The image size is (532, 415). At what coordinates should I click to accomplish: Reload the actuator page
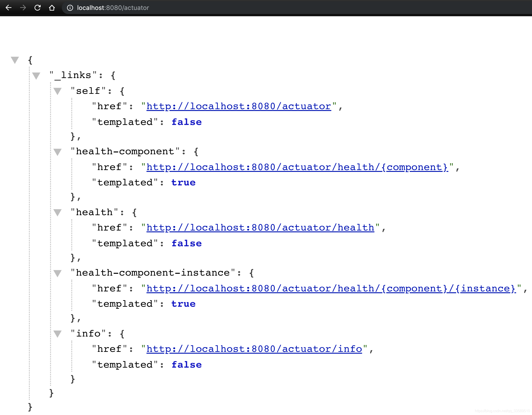pos(37,8)
